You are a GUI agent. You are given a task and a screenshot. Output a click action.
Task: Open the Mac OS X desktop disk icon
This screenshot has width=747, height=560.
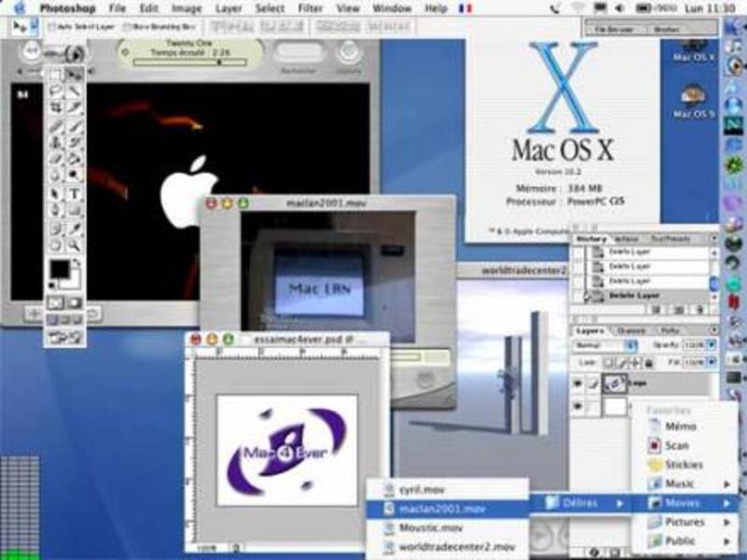tap(694, 50)
